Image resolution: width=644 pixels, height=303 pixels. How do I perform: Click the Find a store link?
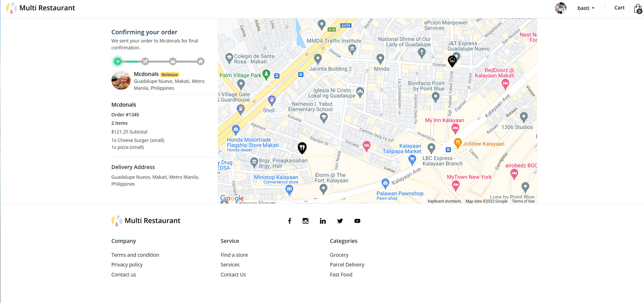(x=234, y=255)
